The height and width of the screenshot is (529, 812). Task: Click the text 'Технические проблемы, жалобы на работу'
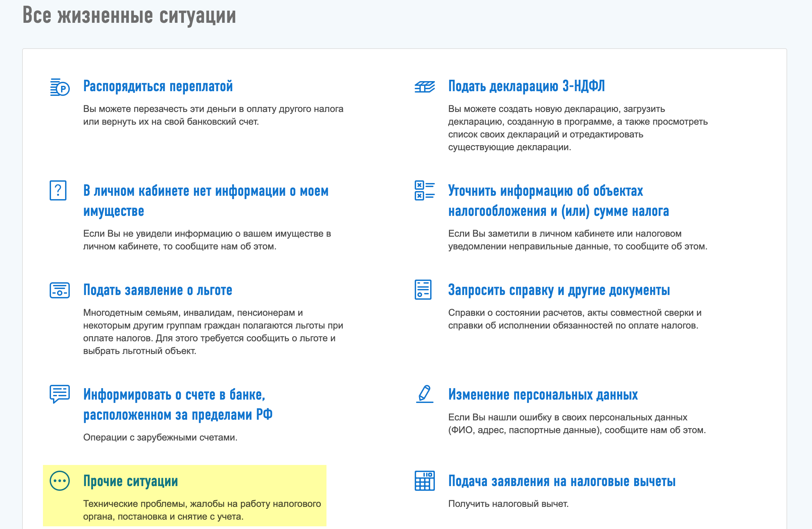[x=202, y=510]
